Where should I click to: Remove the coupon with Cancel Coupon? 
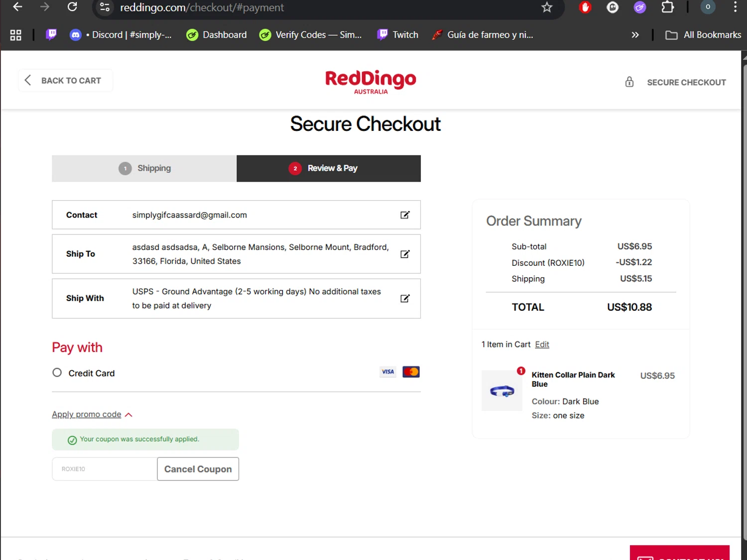tap(198, 469)
